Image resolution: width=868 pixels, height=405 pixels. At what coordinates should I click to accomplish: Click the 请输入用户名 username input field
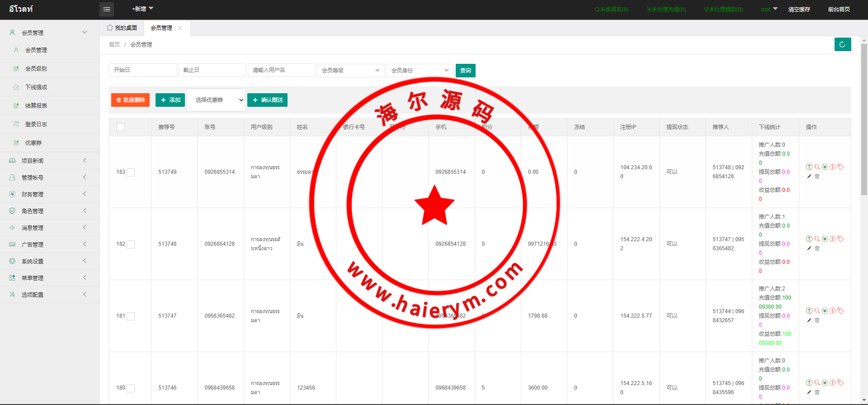point(281,70)
